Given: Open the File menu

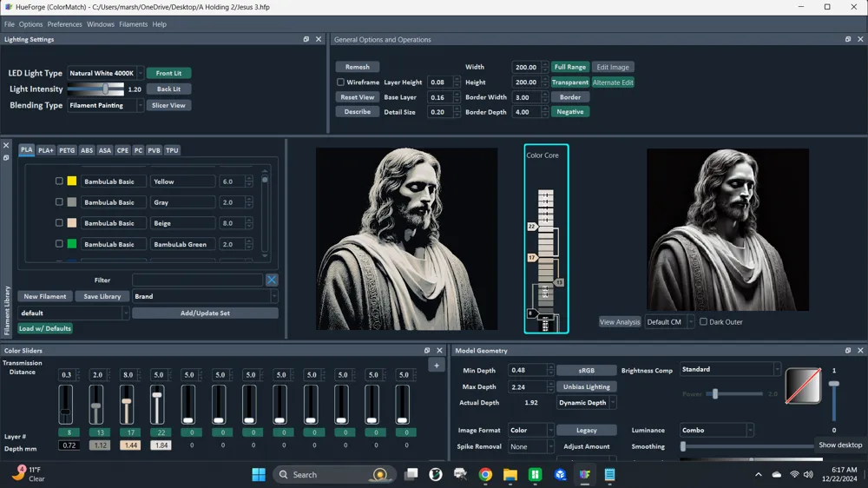Looking at the screenshot, I should tap(10, 24).
